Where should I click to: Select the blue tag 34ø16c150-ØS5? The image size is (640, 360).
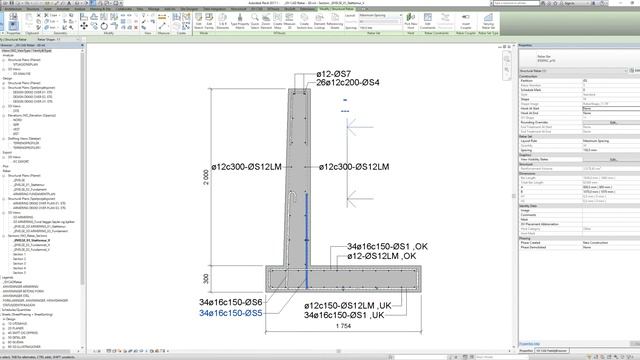pyautogui.click(x=231, y=313)
